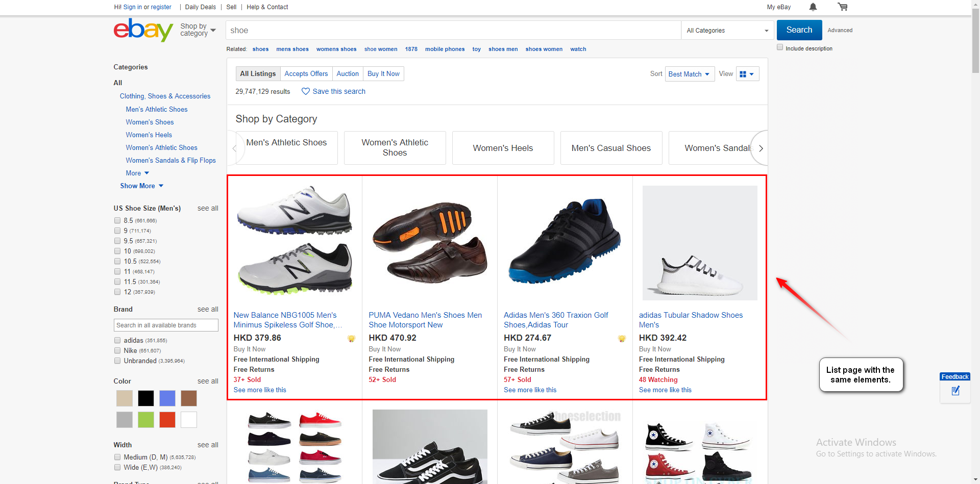Click the Feedback tab label
The image size is (980, 484).
tap(955, 377)
